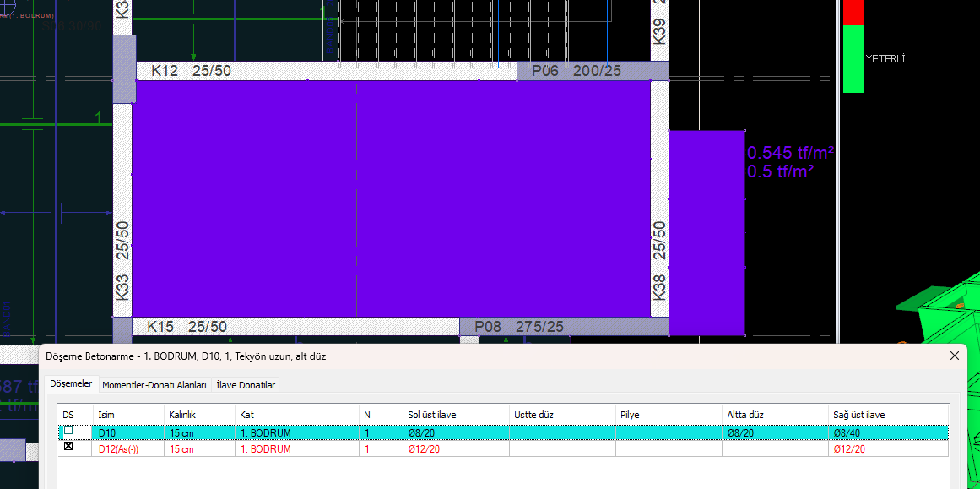The width and height of the screenshot is (980, 489).
Task: Check the DS checkbox for slab D10
Action: (68, 431)
